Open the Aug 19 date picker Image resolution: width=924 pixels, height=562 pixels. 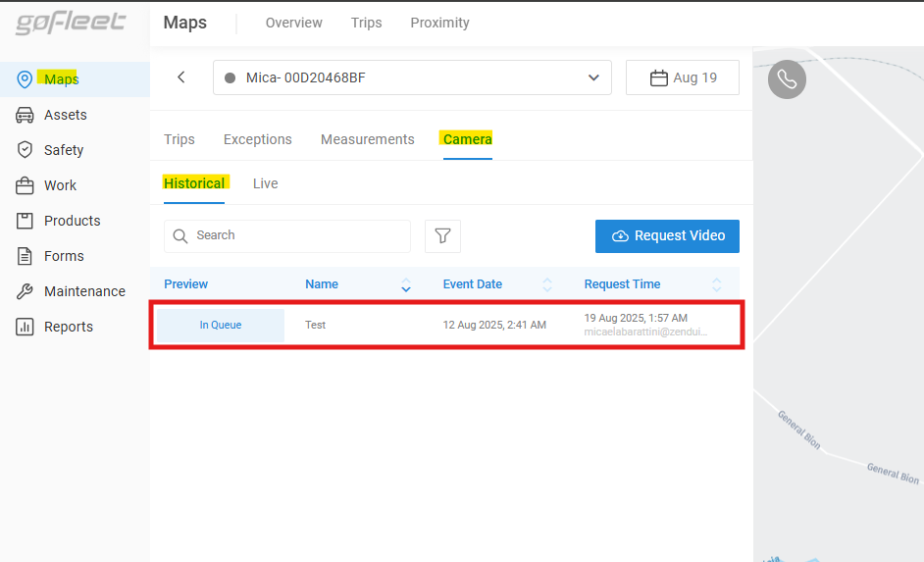(x=683, y=77)
